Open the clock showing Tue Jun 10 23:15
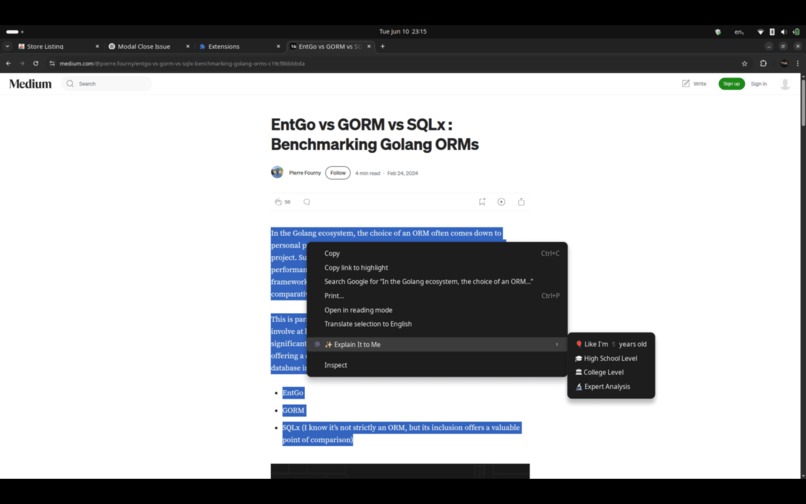Screen dimensions: 806x504 (x=403, y=31)
